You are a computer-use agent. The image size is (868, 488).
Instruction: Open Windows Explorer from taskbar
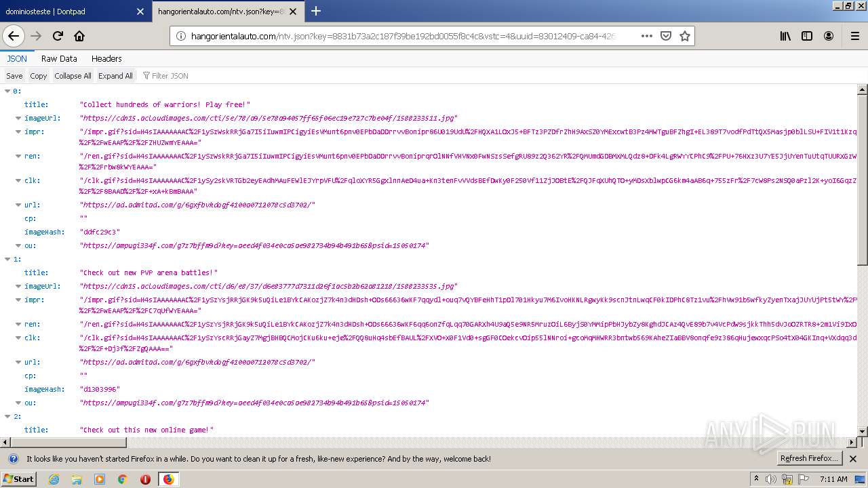[x=77, y=479]
